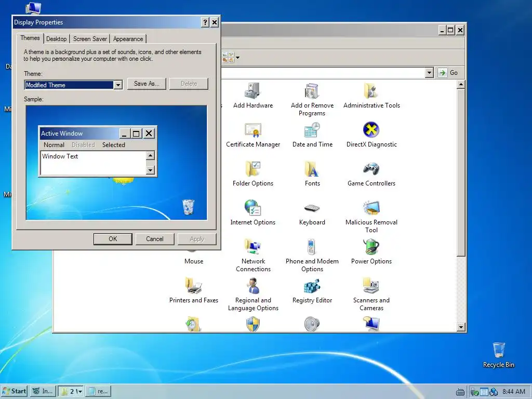Viewport: 532px width, 399px height.
Task: Click the network computers system tray icon
Action: pyautogui.click(x=494, y=392)
